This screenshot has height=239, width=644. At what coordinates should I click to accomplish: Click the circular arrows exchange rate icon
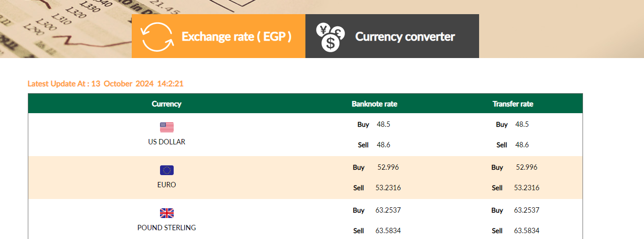point(157,37)
